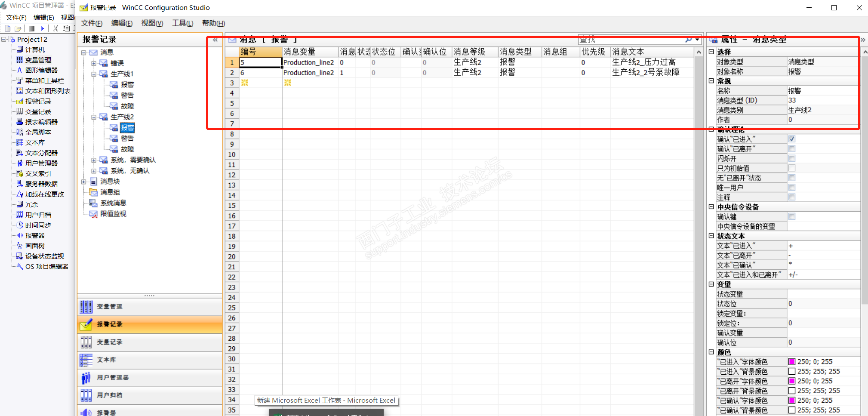Open the 视图(V) menu in Configuration Studio
The height and width of the screenshot is (416, 868).
click(152, 23)
